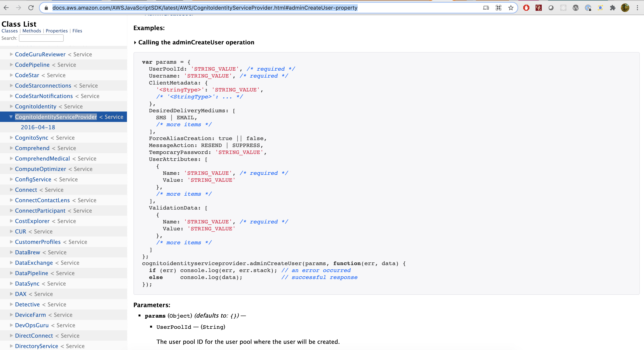Open the send-to-devices icon in address bar

486,8
